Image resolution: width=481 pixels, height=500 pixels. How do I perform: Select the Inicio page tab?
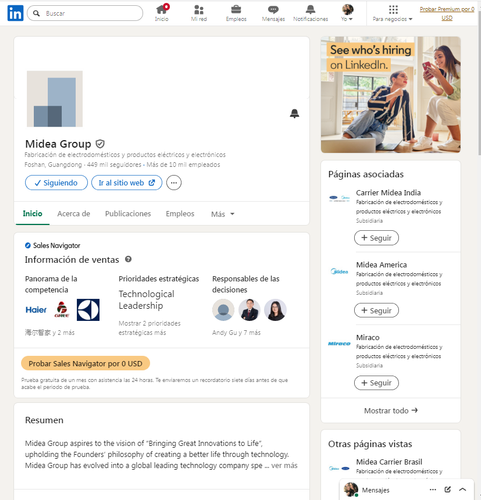tap(32, 214)
